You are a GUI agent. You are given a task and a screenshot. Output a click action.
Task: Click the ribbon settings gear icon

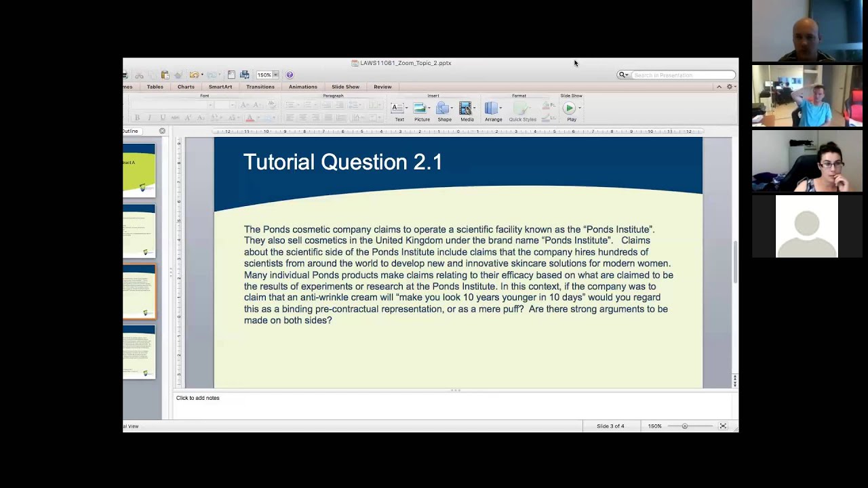coord(730,87)
